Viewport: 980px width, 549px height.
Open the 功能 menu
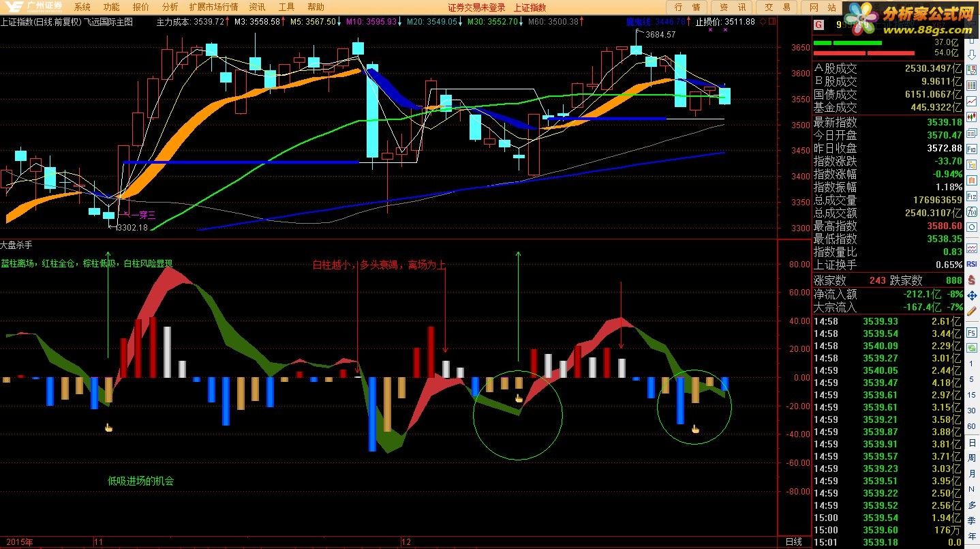[x=111, y=7]
